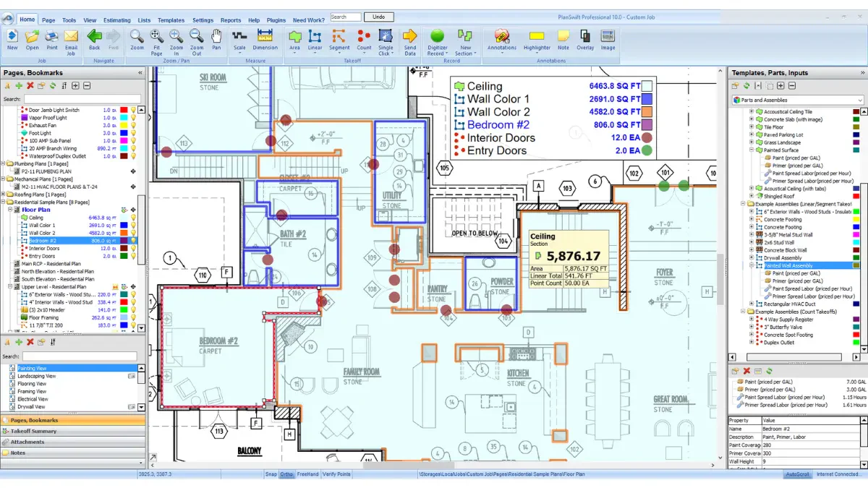This screenshot has height=488, width=868.
Task: Click green plus in Pages, Bookmarks toolbar
Action: tap(19, 86)
